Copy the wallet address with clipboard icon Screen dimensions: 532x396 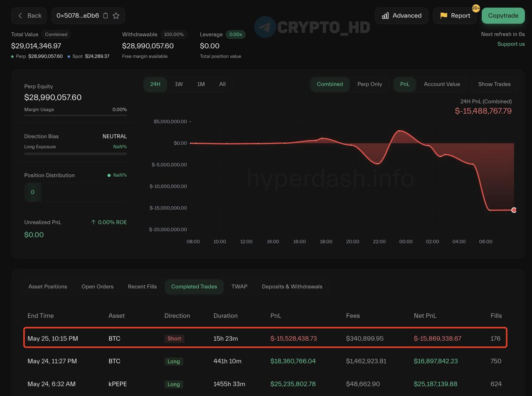click(x=106, y=16)
